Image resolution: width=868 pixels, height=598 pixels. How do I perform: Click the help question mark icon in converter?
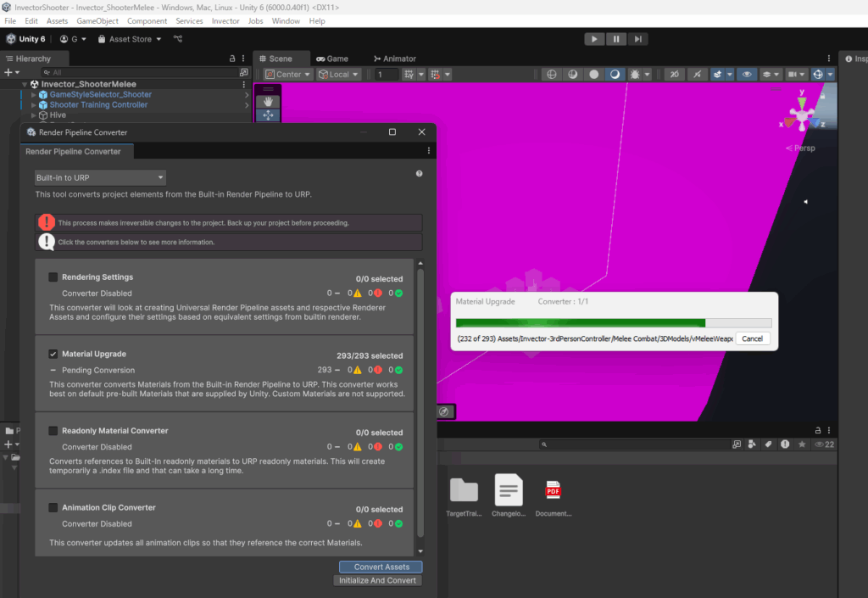pyautogui.click(x=419, y=174)
